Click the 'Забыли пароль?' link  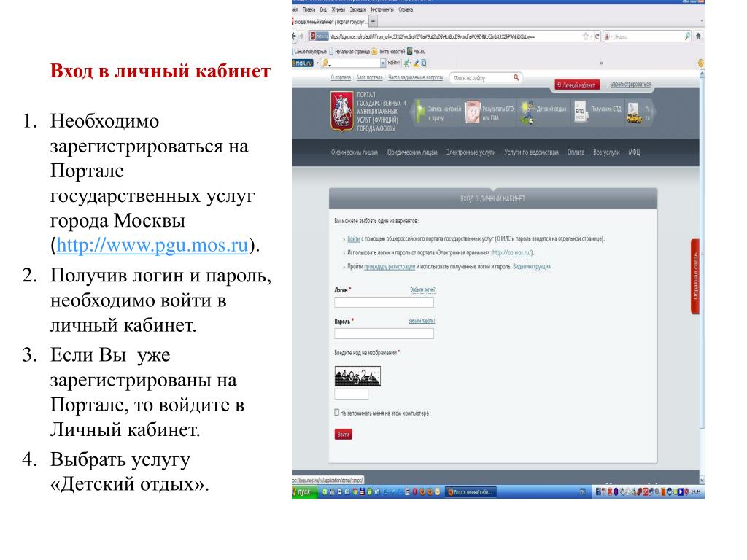[422, 321]
